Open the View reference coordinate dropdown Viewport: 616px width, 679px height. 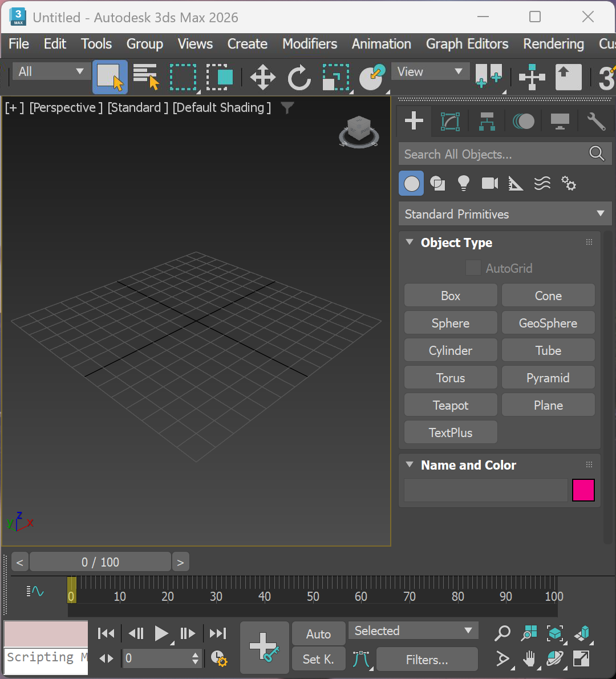430,71
